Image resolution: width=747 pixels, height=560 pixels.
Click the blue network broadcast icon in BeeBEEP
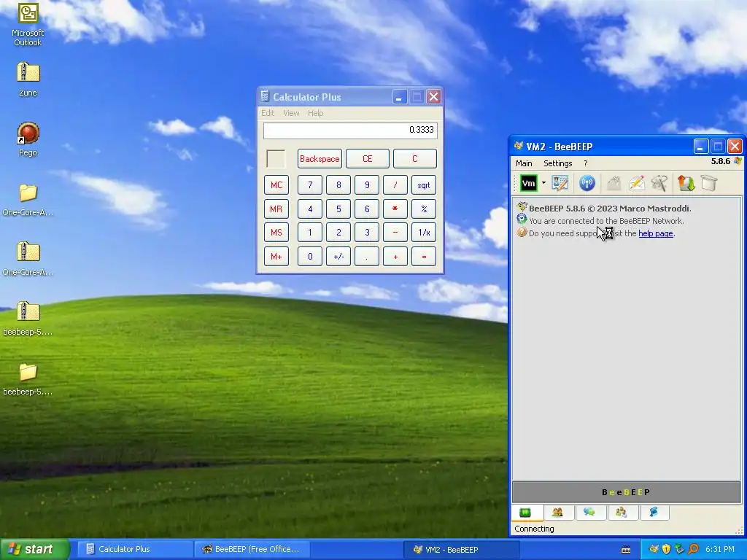tap(587, 183)
